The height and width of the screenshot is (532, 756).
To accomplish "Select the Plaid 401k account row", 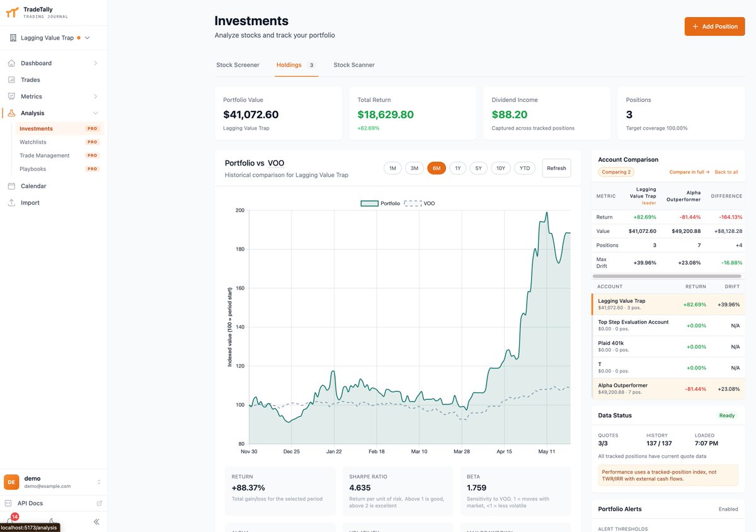I will click(668, 347).
